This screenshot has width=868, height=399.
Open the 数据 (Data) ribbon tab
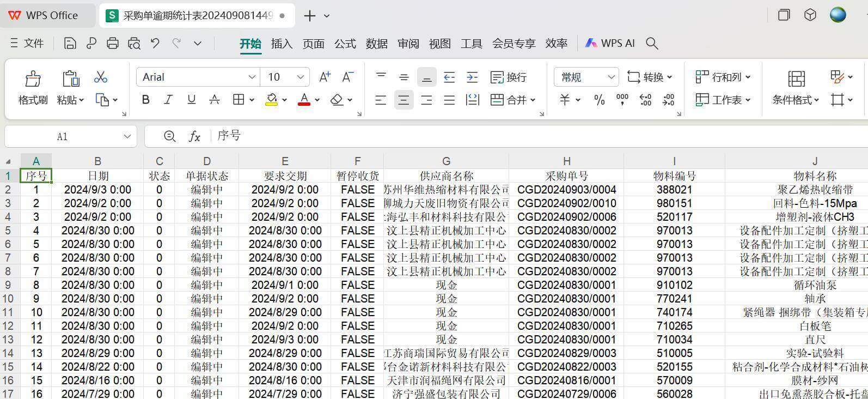pos(376,44)
